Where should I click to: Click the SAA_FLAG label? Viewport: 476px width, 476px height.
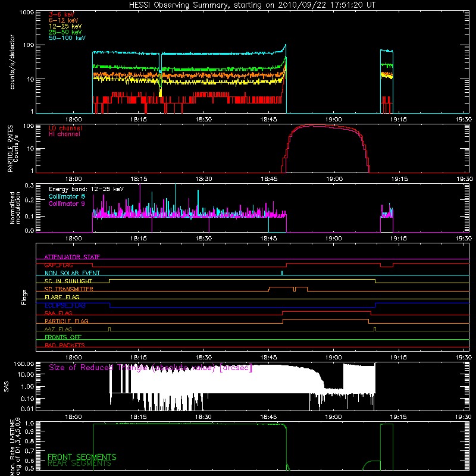pos(58,313)
